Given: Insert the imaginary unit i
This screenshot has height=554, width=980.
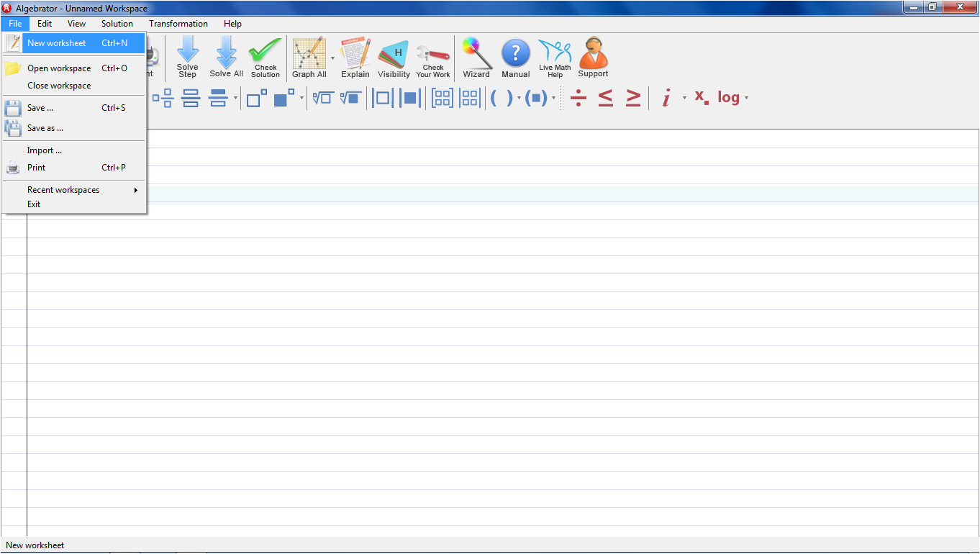Looking at the screenshot, I should tap(667, 98).
